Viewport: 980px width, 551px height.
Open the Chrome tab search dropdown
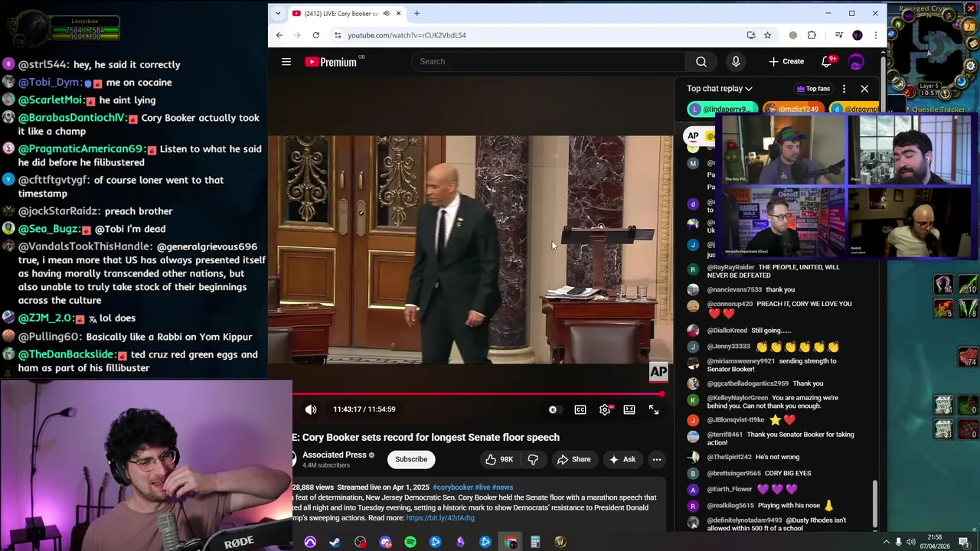[278, 13]
